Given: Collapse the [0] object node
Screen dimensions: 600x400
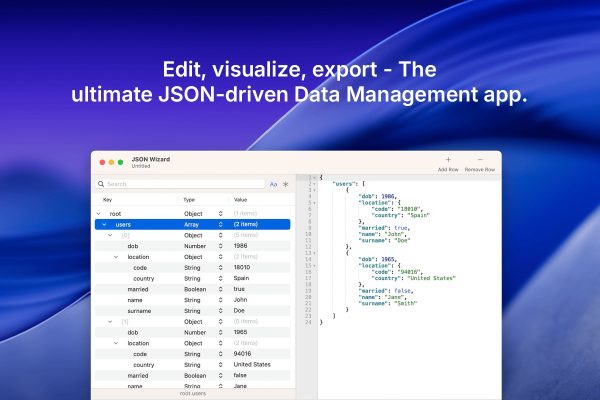Looking at the screenshot, I should (x=110, y=235).
